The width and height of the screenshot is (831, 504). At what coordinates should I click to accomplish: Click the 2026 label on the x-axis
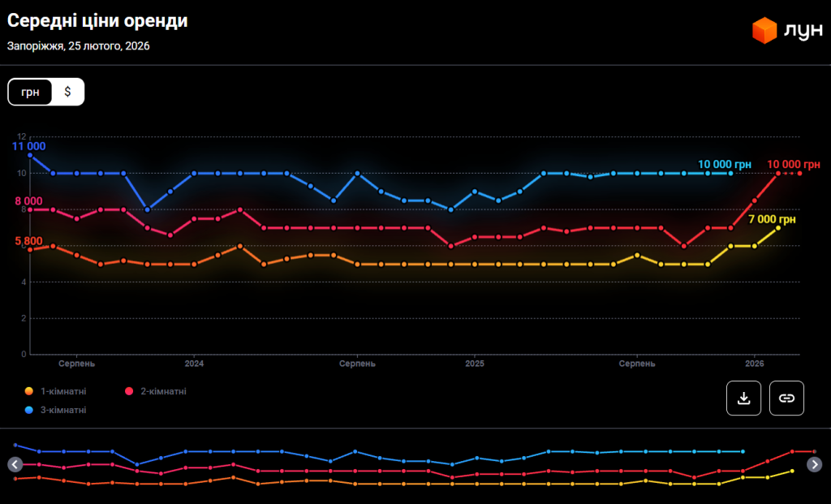tap(755, 364)
